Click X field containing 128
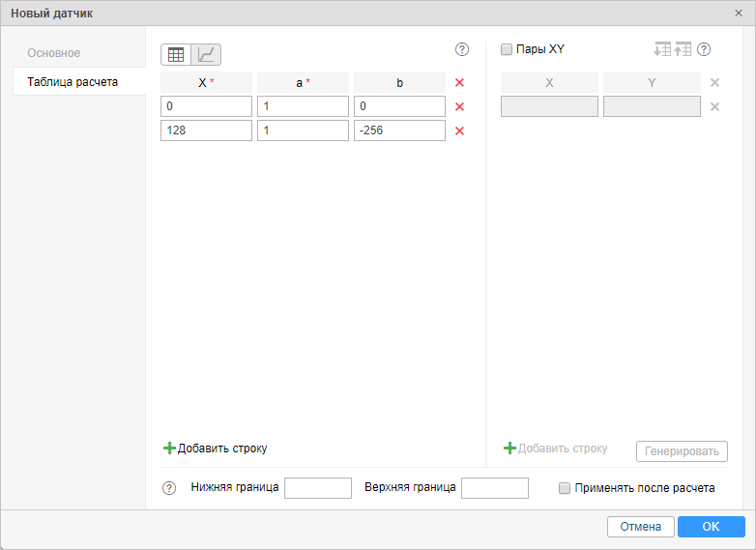756x550 pixels. click(206, 130)
